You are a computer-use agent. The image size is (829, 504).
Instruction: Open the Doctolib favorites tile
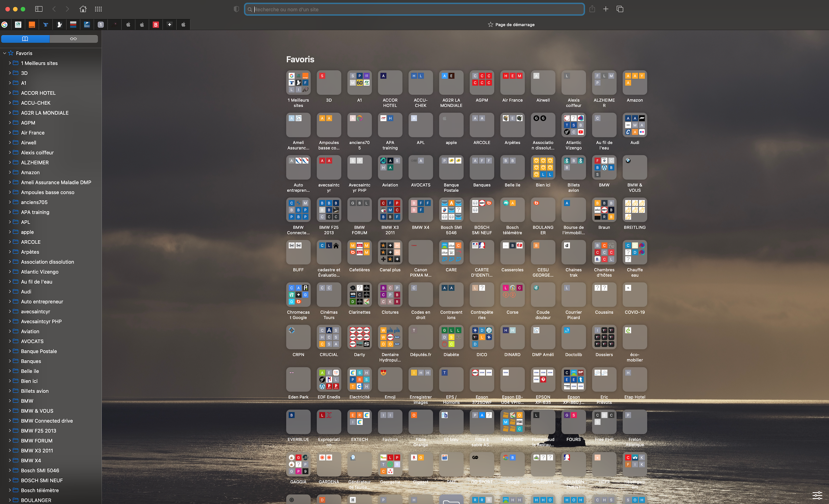pos(573,337)
